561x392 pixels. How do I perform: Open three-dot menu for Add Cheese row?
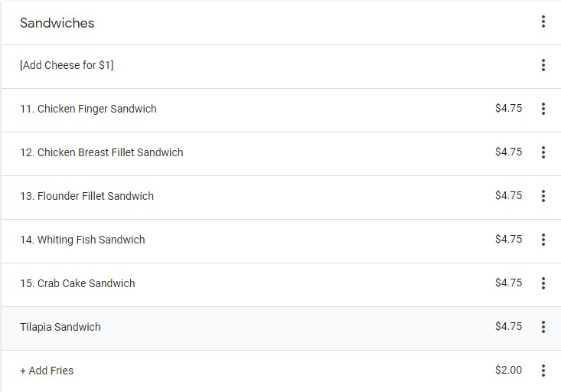[543, 66]
